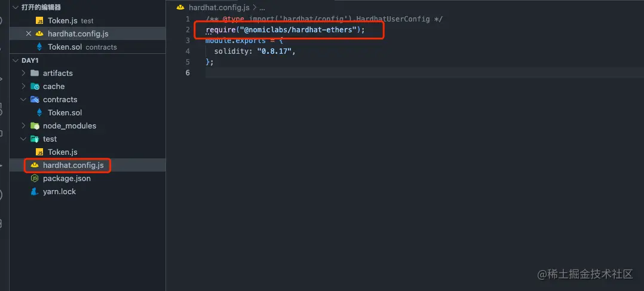Image resolution: width=644 pixels, height=291 pixels.
Task: Click the JS icon of Token.js in test folder
Action: click(39, 152)
